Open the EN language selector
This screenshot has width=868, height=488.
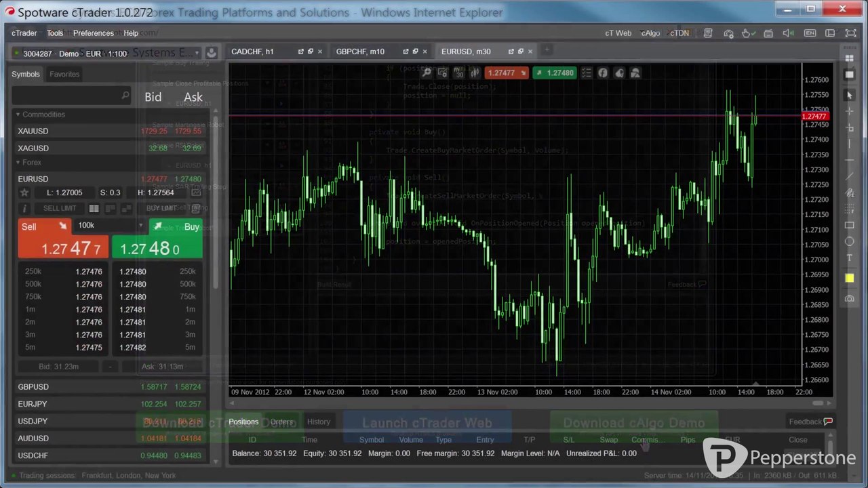pos(810,33)
